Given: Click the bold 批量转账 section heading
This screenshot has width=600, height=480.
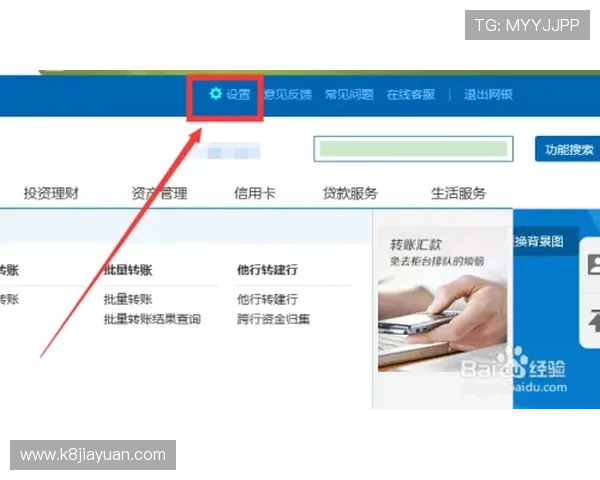Looking at the screenshot, I should click(x=128, y=270).
